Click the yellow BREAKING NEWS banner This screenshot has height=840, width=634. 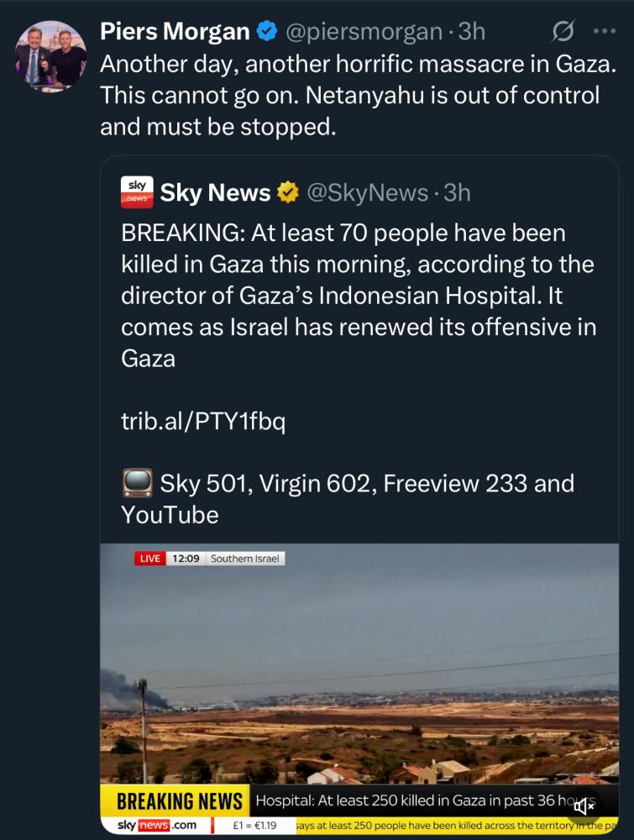(x=180, y=801)
